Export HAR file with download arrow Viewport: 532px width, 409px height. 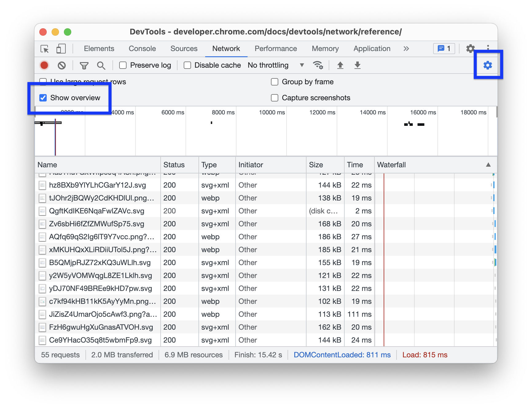coord(357,65)
